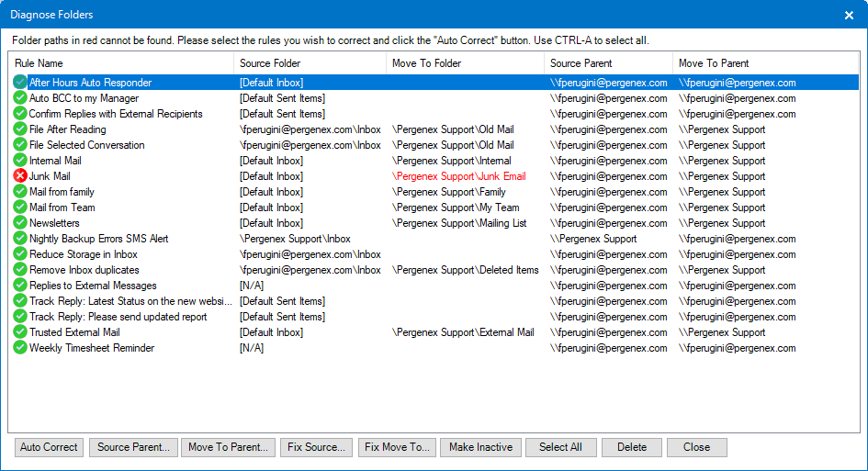Click the Auto Correct button

click(x=49, y=447)
